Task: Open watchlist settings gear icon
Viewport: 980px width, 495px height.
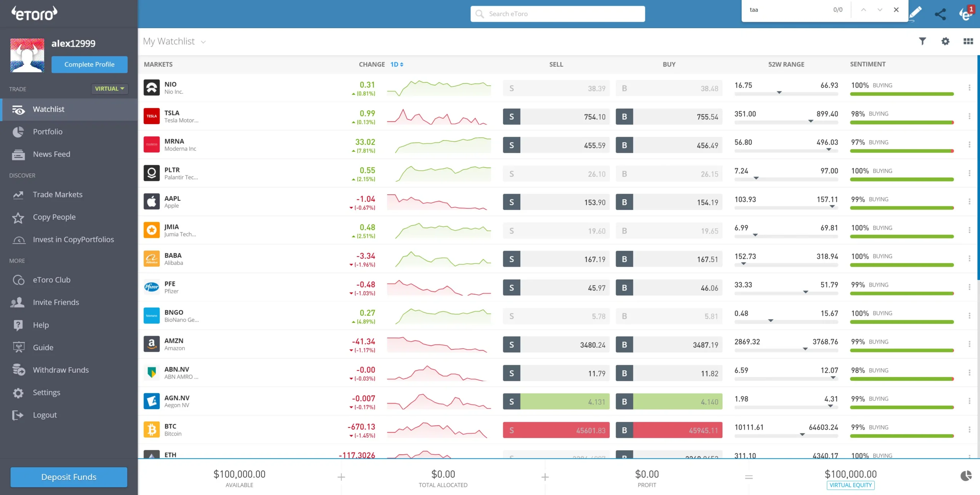Action: tap(945, 41)
